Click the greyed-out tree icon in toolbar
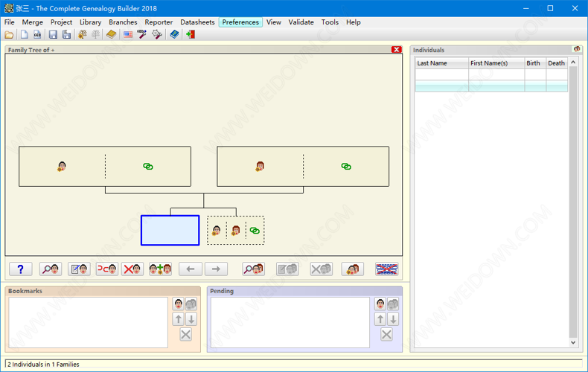The image size is (588, 372). click(95, 34)
